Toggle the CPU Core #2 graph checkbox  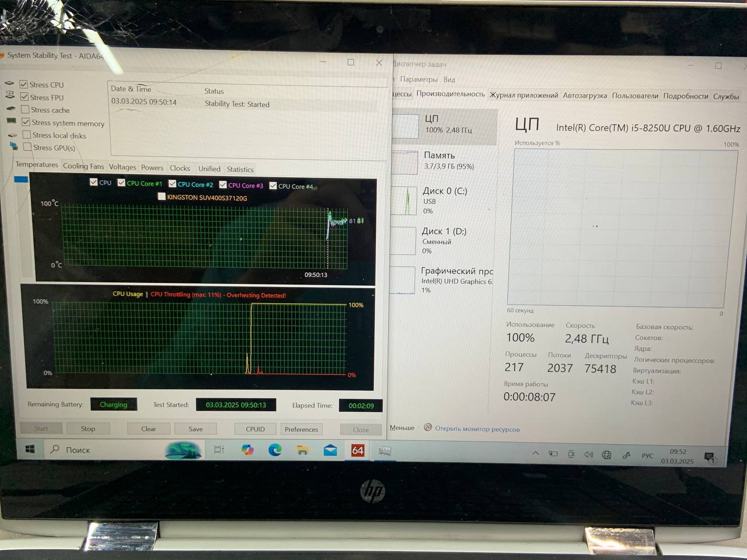click(172, 184)
